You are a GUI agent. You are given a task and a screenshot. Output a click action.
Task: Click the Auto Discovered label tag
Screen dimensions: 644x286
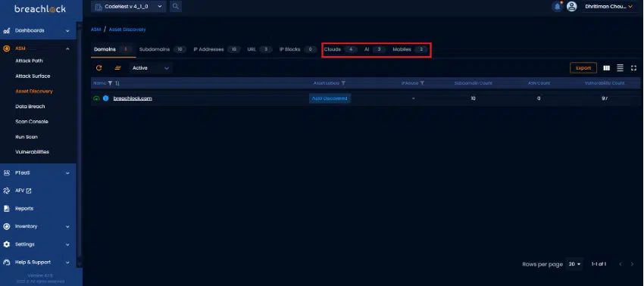(330, 98)
